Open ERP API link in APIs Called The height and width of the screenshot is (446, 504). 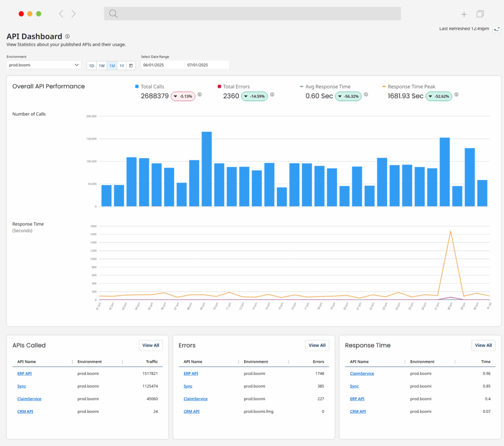point(24,373)
